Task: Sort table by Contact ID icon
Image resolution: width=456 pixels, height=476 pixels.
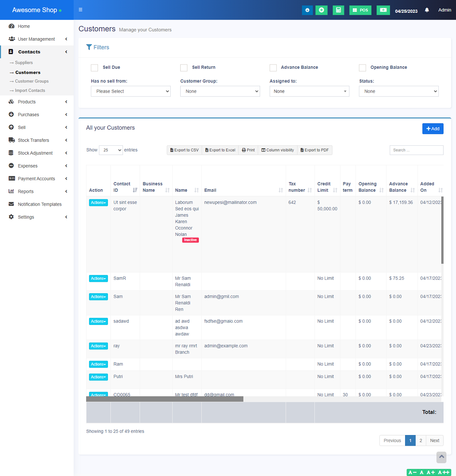Action: [135, 190]
